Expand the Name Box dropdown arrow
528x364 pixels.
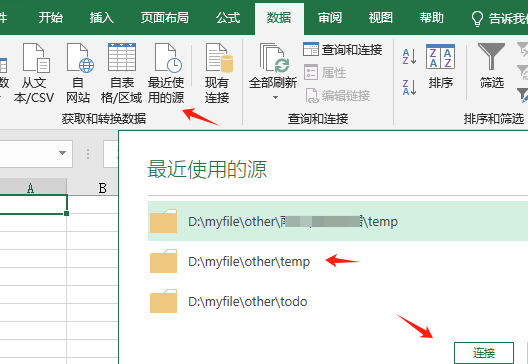point(62,153)
